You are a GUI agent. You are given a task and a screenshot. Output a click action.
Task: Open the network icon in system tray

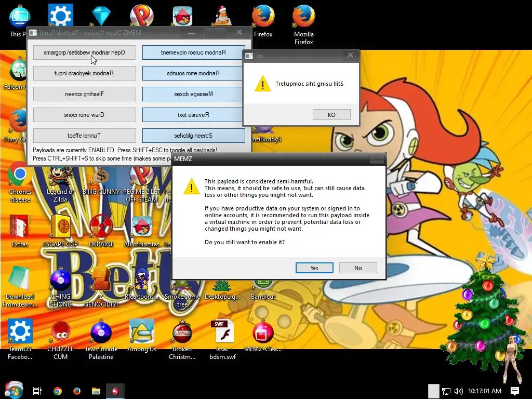pyautogui.click(x=446, y=391)
